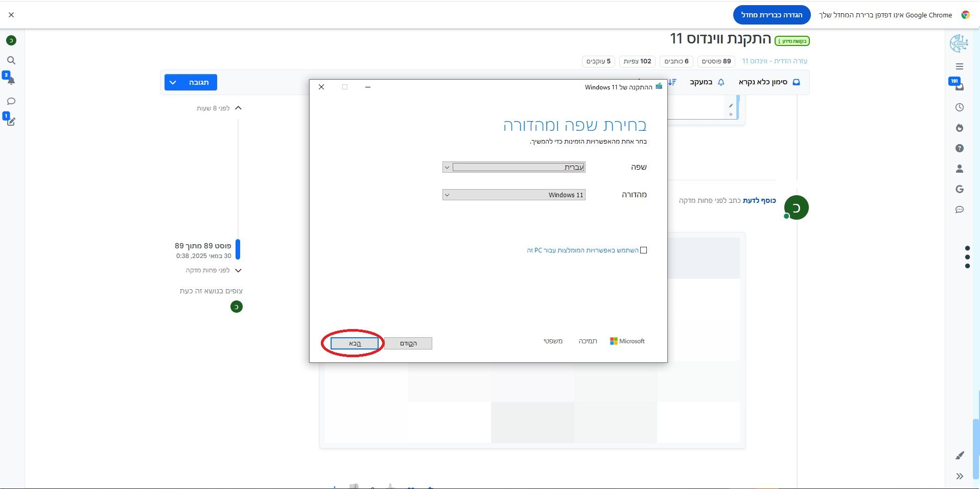The height and width of the screenshot is (489, 980).
Task: Click the Microsoft logo in setup dialog
Action: click(x=627, y=341)
